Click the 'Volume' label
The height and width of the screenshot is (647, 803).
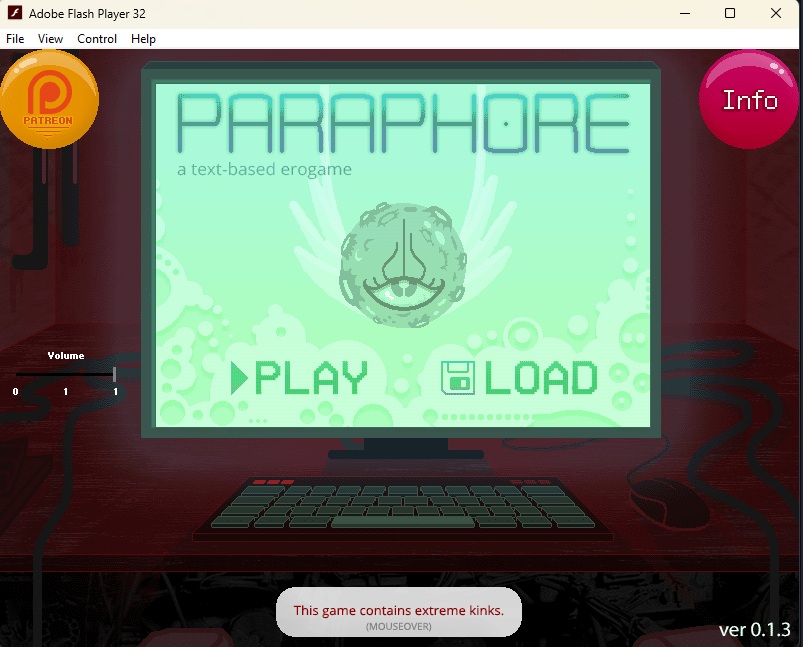point(66,356)
